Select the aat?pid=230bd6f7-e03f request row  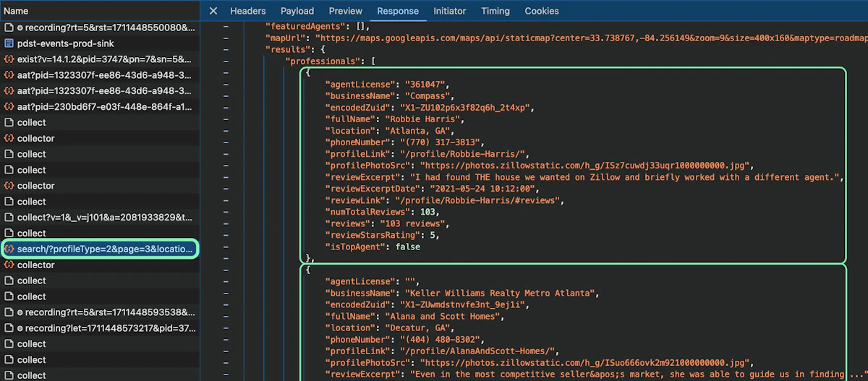point(100,107)
